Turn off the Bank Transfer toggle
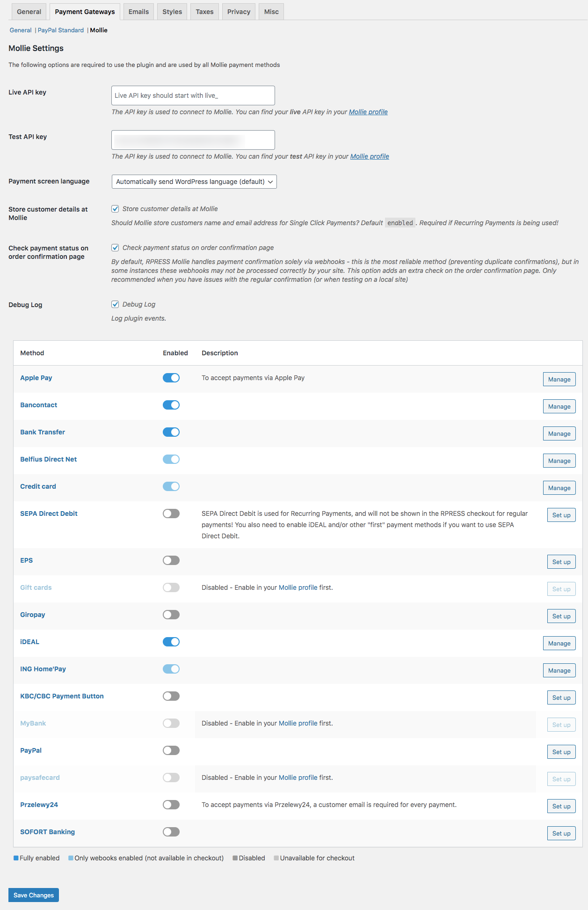The width and height of the screenshot is (588, 910). [171, 432]
